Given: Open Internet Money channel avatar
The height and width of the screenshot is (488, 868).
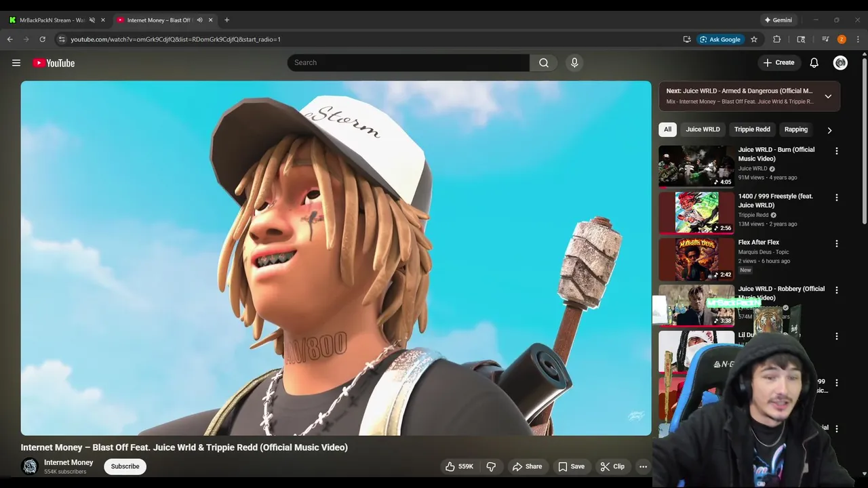Looking at the screenshot, I should click(x=30, y=466).
